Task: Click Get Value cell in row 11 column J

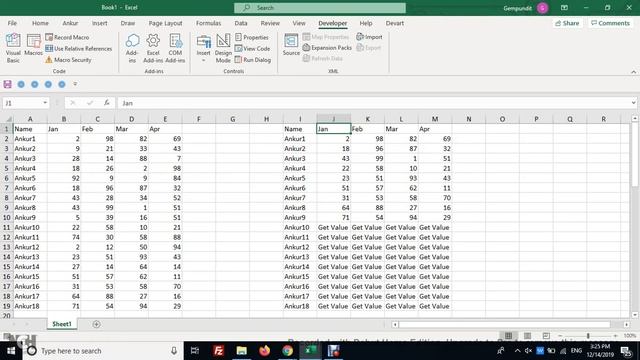Action: coord(333,227)
